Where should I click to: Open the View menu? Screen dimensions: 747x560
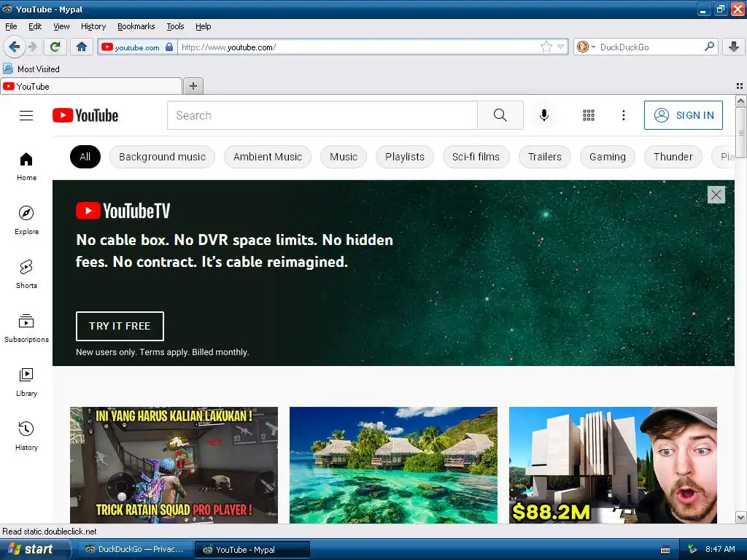tap(61, 26)
